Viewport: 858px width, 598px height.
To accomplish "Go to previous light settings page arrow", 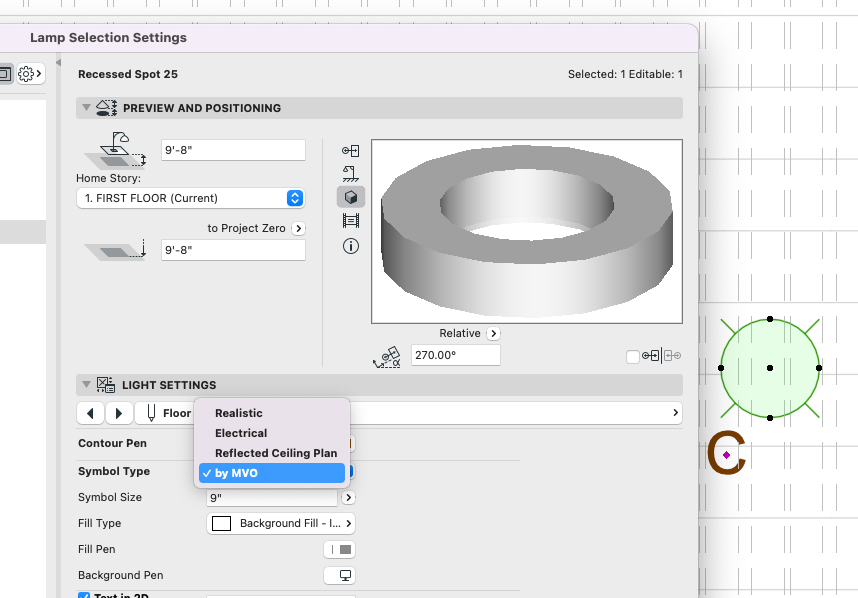I will [91, 413].
